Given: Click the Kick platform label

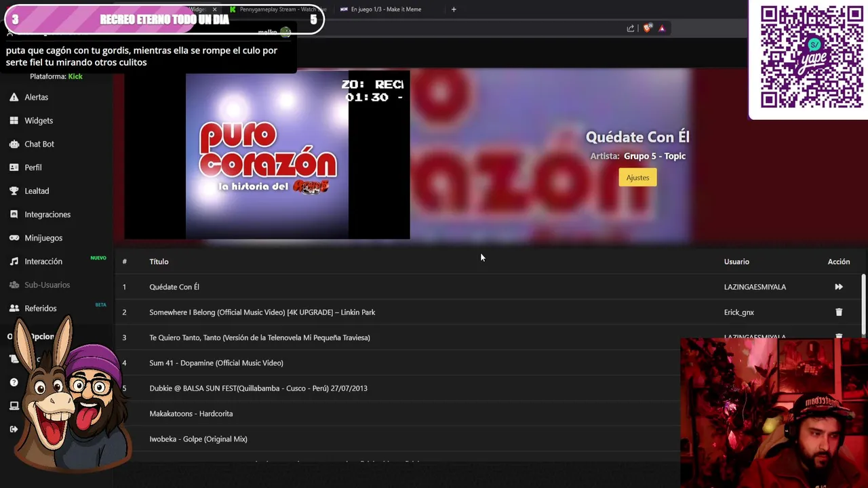Looking at the screenshot, I should pyautogui.click(x=75, y=77).
